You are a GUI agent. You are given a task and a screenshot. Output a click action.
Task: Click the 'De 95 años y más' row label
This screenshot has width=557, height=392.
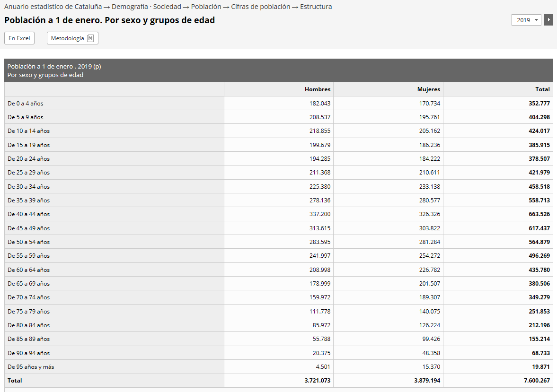pos(31,367)
